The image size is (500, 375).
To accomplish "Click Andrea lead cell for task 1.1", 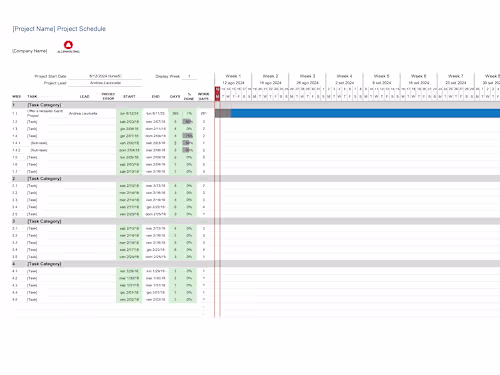I will pyautogui.click(x=83, y=114).
